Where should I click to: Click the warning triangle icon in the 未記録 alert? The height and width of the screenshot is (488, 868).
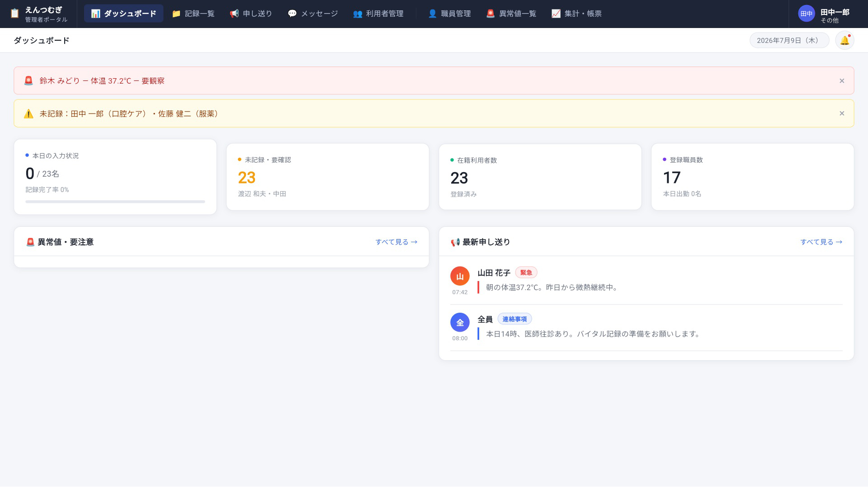(28, 113)
